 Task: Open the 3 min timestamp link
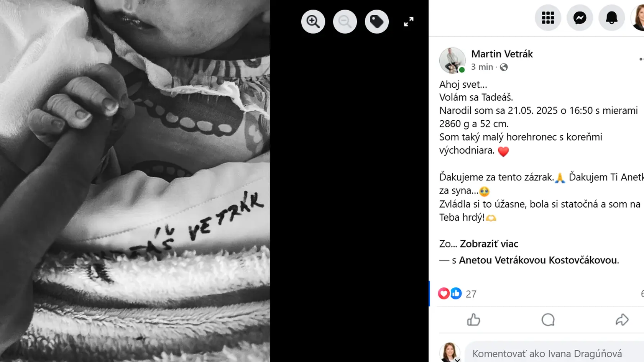tap(482, 67)
